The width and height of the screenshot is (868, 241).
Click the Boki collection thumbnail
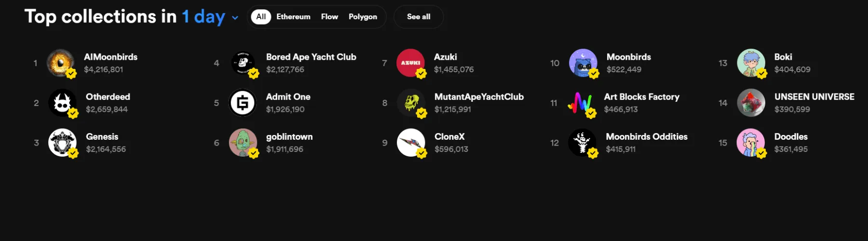click(751, 63)
